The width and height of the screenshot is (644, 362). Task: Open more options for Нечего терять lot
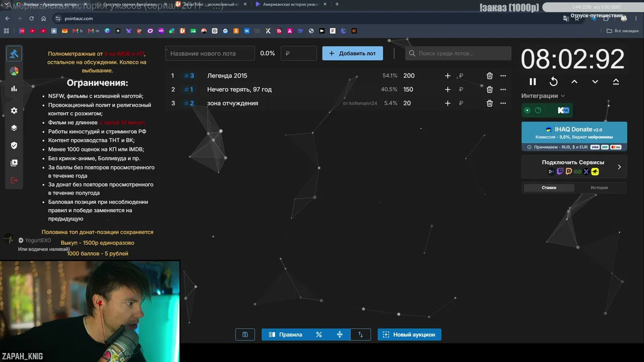click(503, 89)
